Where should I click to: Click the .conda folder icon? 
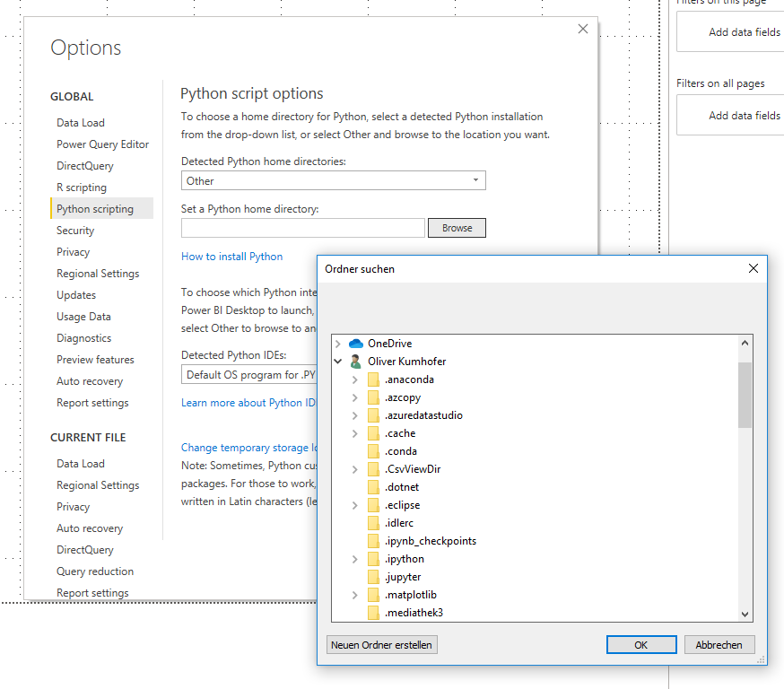pos(373,451)
